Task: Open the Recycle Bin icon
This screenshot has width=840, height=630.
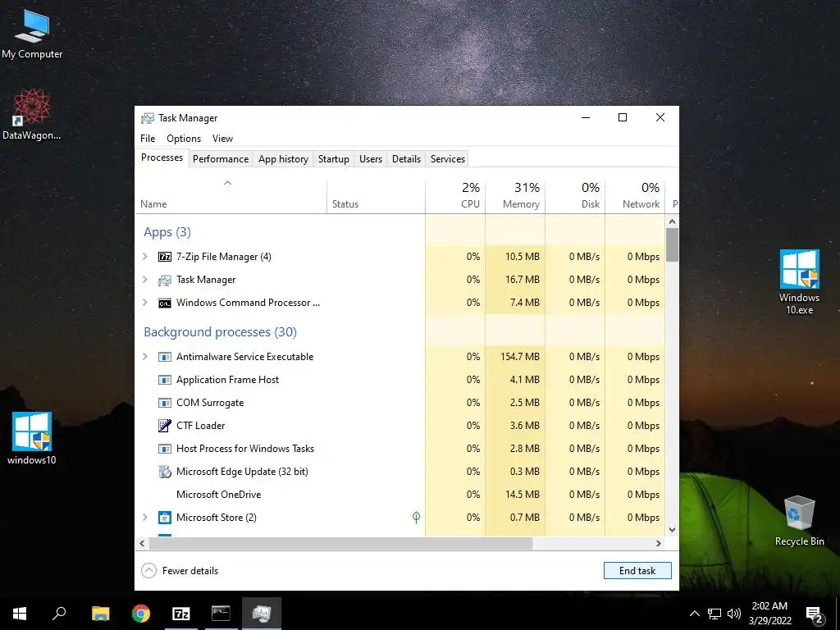Action: [x=799, y=521]
